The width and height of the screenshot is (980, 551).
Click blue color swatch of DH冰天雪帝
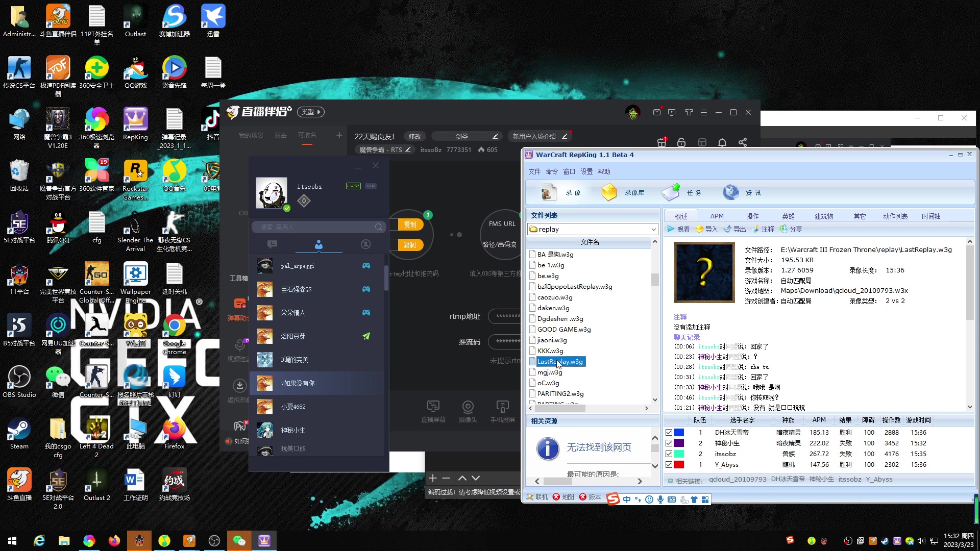(x=679, y=433)
